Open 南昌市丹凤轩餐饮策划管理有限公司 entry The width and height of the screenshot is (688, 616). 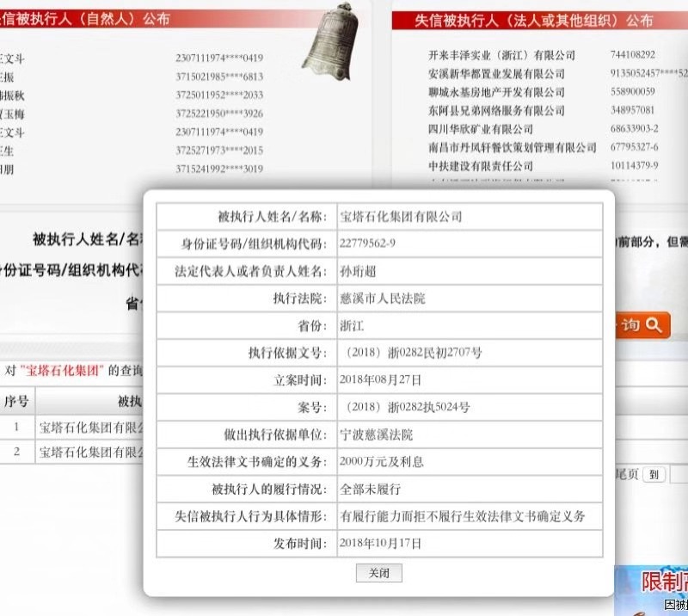(x=512, y=147)
